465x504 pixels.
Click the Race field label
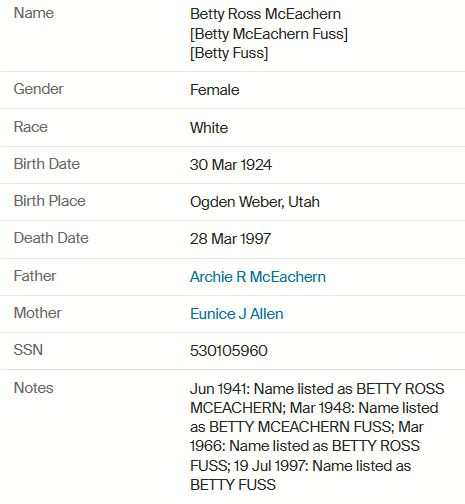click(x=31, y=127)
